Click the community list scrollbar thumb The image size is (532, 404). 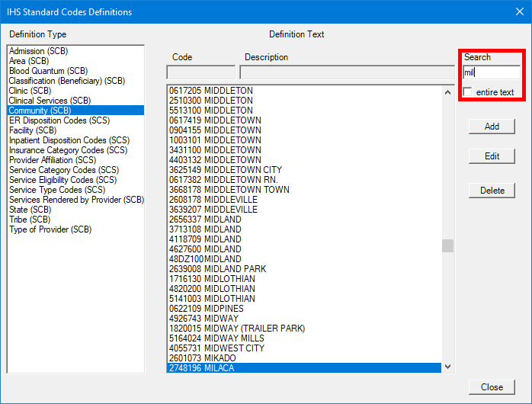(447, 245)
